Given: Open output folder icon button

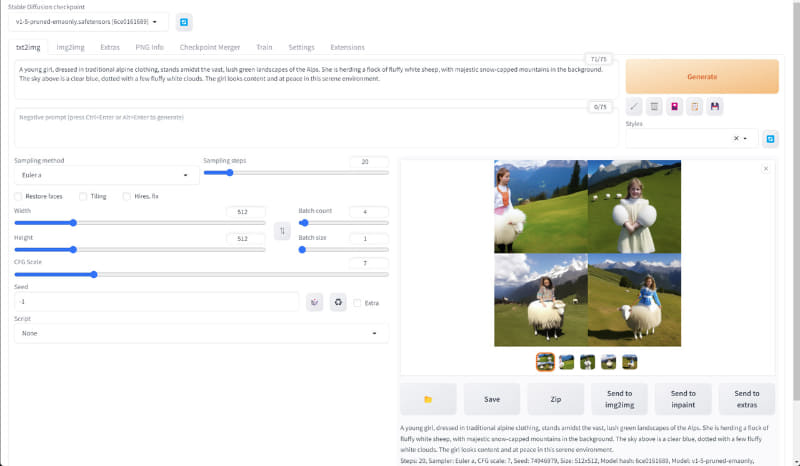Looking at the screenshot, I should click(428, 399).
